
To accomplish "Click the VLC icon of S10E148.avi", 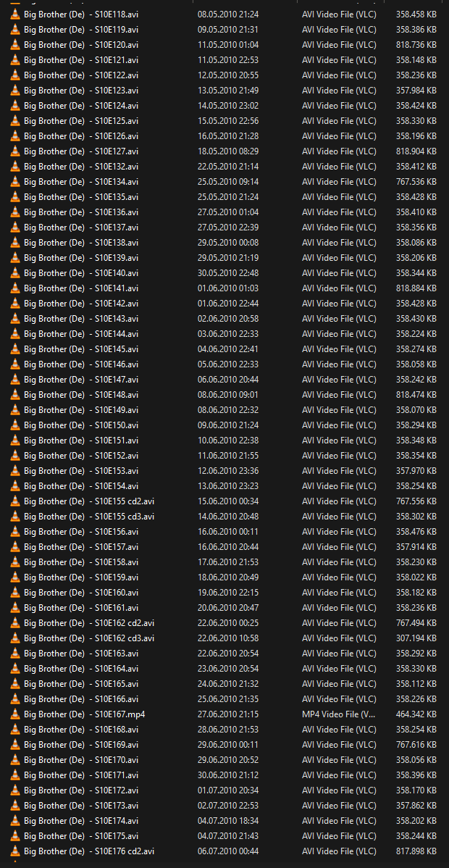I will tap(15, 395).
